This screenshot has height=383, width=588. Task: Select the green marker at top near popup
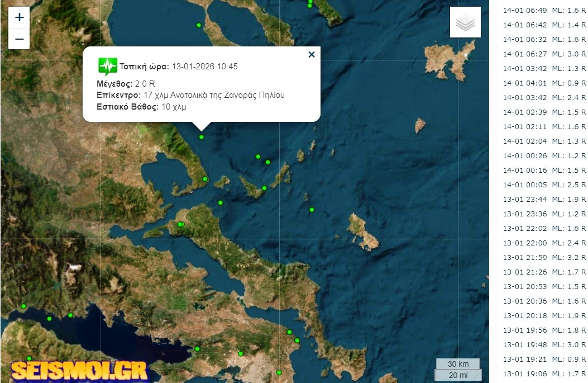pyautogui.click(x=199, y=25)
